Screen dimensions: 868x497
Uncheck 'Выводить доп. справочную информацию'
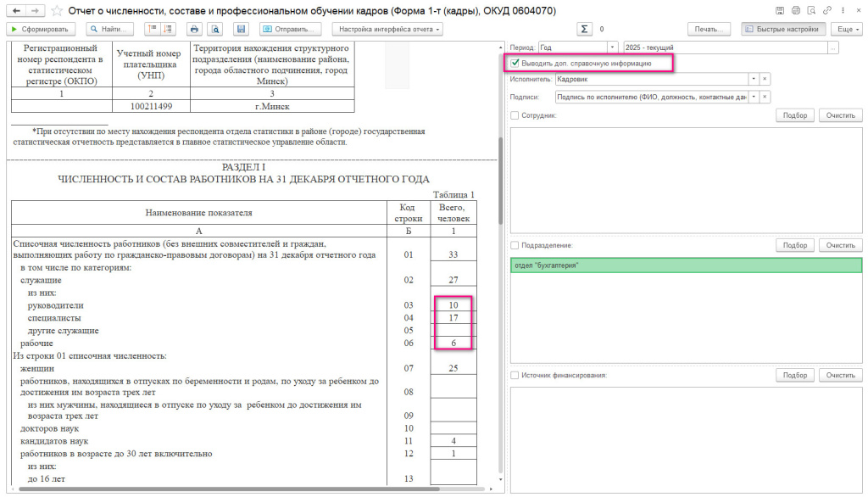click(515, 63)
